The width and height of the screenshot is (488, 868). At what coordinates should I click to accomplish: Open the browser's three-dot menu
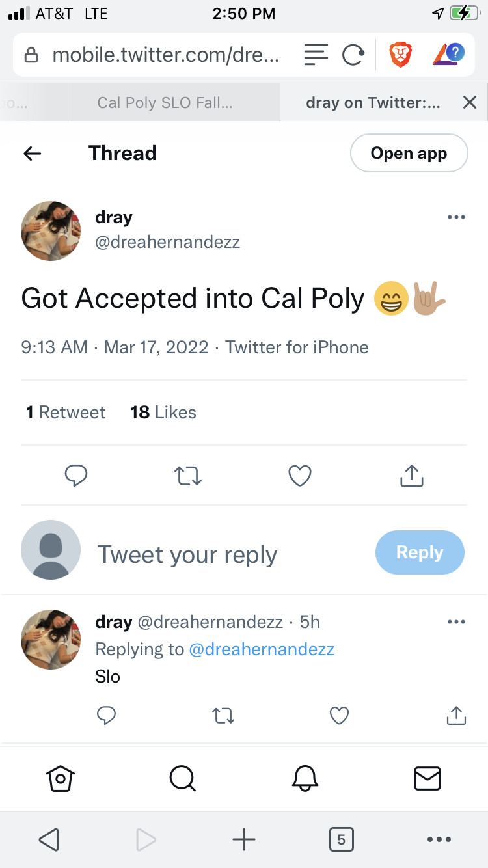[439, 839]
